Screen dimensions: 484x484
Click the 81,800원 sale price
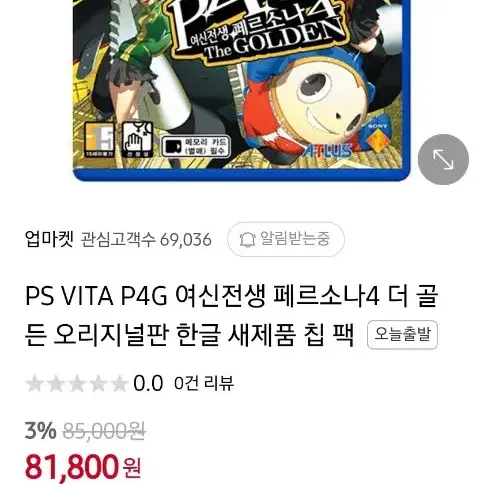[x=83, y=467]
